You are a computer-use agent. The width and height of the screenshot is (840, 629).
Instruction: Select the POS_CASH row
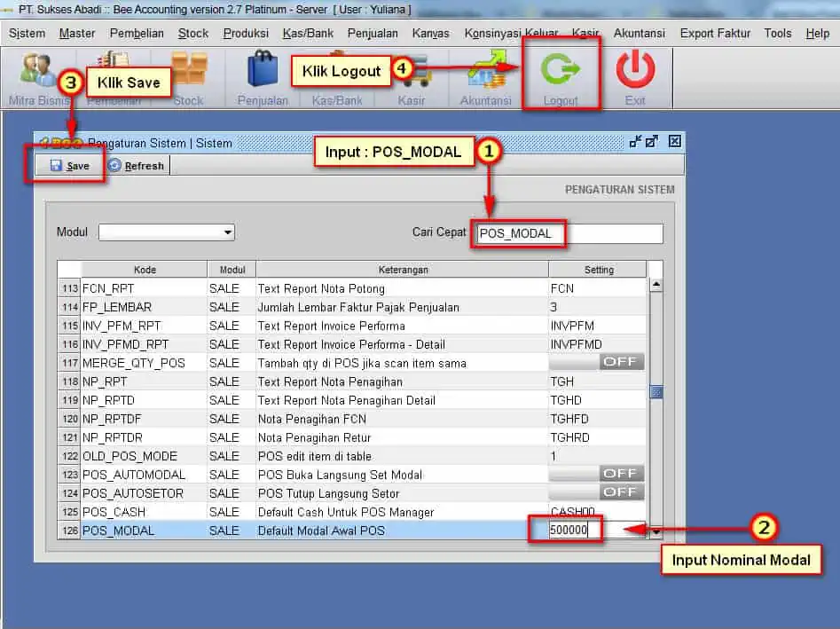point(352,512)
